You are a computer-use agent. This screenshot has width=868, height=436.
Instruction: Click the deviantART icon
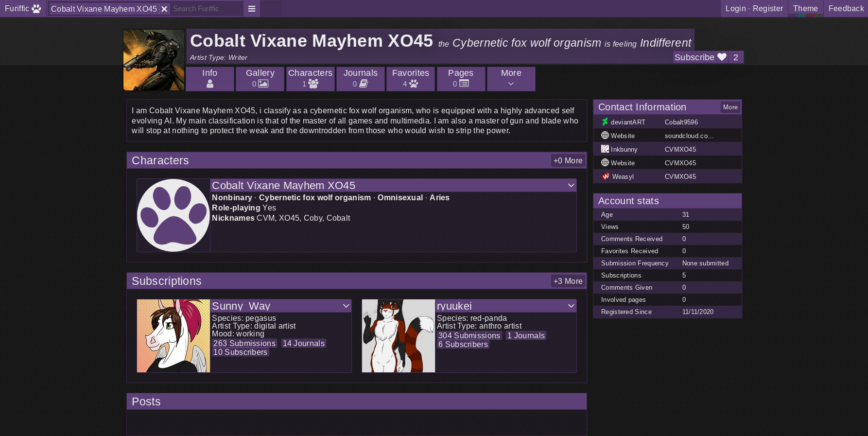pyautogui.click(x=605, y=122)
